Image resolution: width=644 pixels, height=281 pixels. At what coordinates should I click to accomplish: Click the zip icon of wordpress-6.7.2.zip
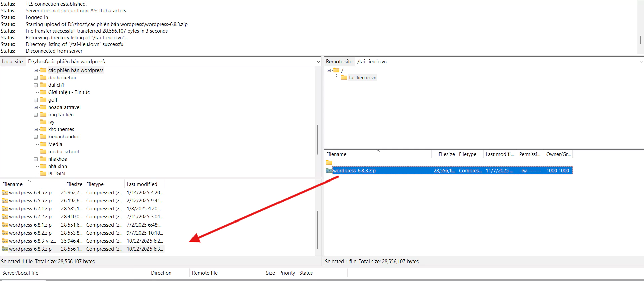click(5, 217)
